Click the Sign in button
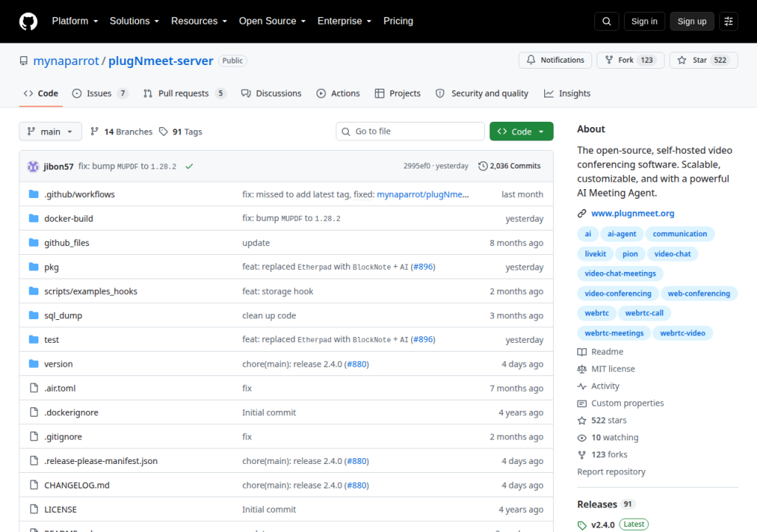This screenshot has height=532, width=757. (644, 21)
